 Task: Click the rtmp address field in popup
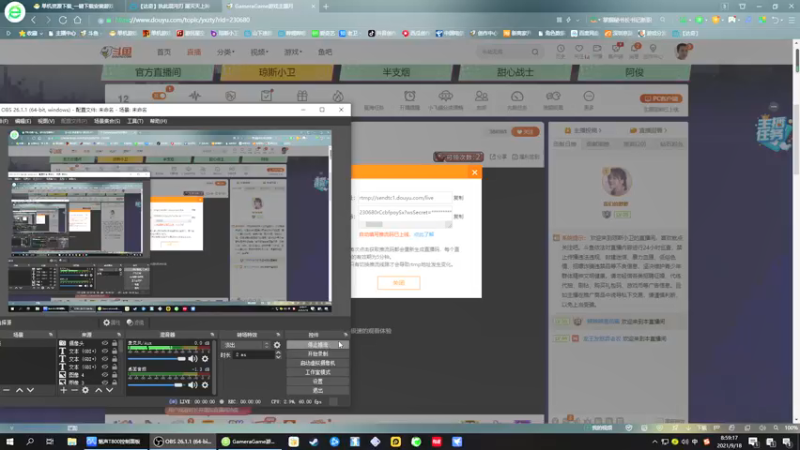404,197
